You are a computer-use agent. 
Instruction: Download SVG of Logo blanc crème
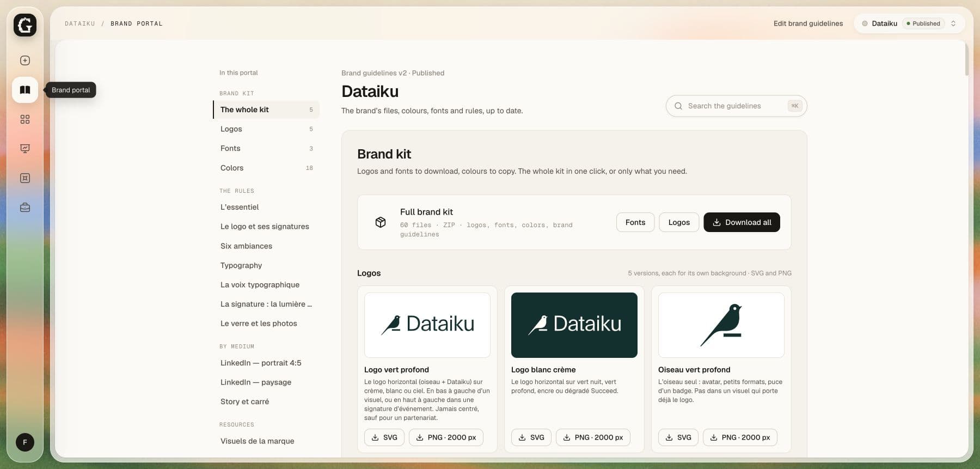[x=531, y=437]
